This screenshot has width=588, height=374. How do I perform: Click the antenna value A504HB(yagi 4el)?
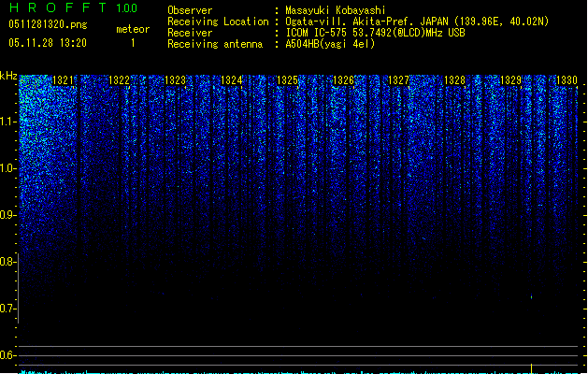click(330, 44)
